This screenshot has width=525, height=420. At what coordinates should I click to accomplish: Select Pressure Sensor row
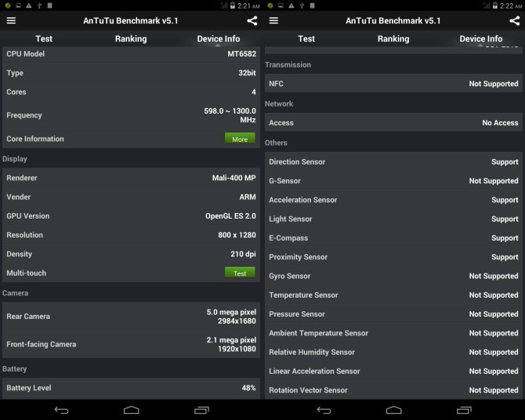(393, 314)
